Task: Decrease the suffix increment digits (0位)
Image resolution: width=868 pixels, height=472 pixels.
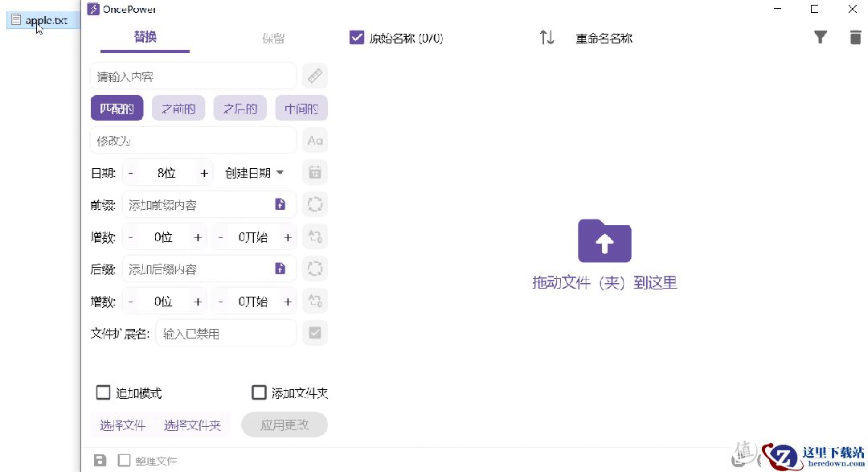Action: click(131, 302)
